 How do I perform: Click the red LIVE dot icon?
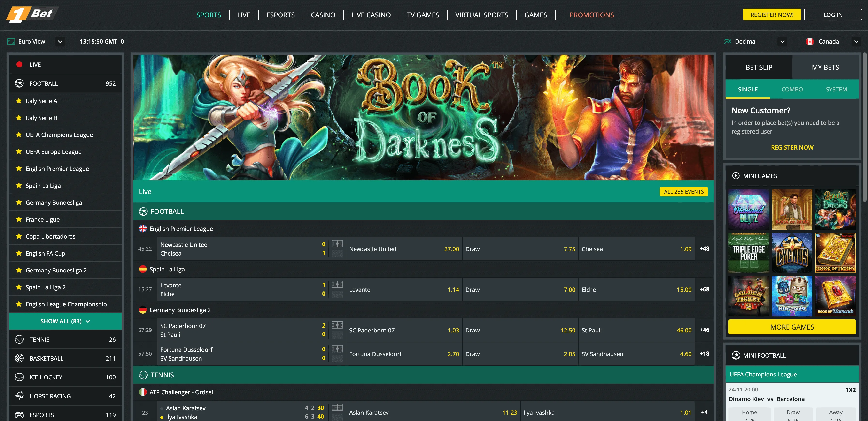click(x=19, y=64)
